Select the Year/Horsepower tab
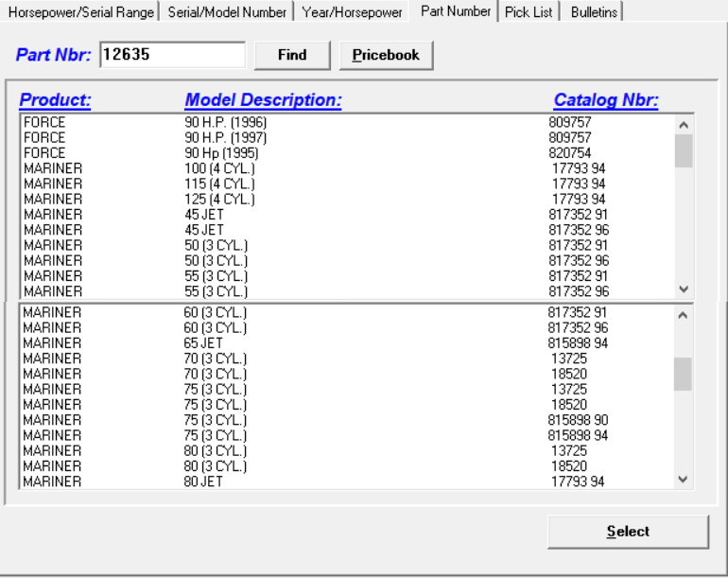Viewport: 728px width, 578px height. 352,11
